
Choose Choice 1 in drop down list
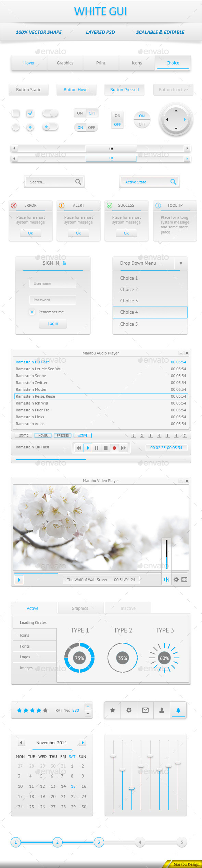coord(150,278)
